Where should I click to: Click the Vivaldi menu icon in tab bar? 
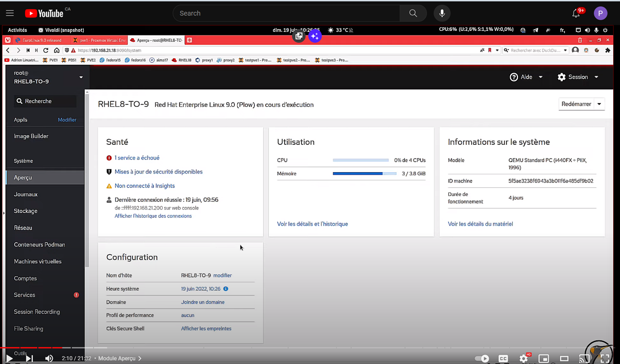7,40
